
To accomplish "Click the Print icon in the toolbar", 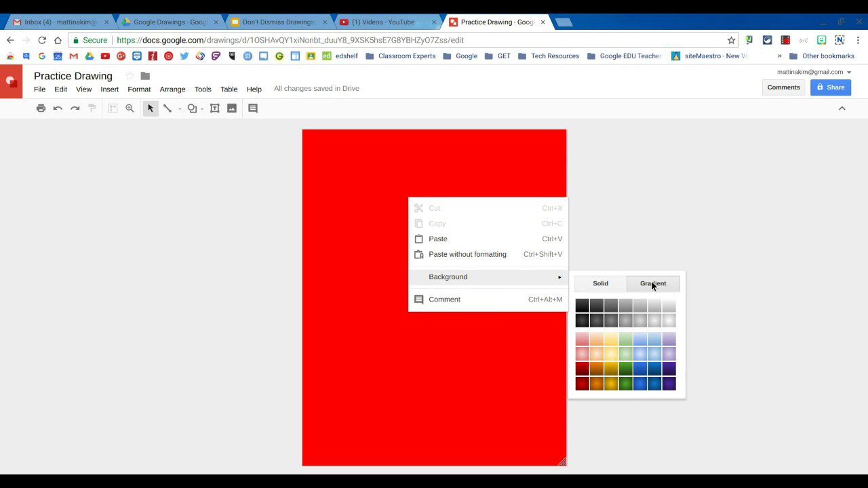I will point(41,108).
